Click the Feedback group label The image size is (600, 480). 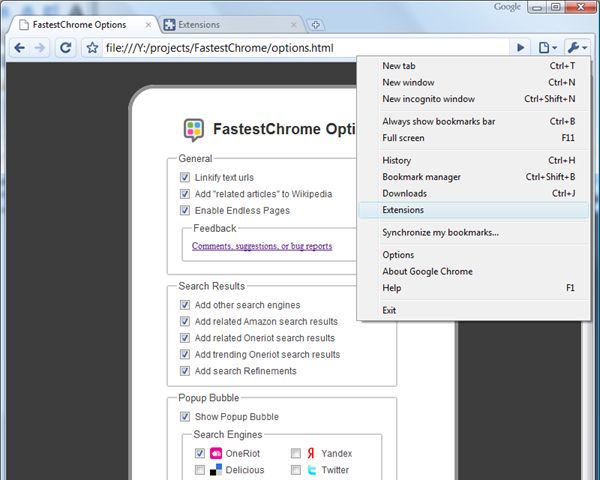(215, 228)
